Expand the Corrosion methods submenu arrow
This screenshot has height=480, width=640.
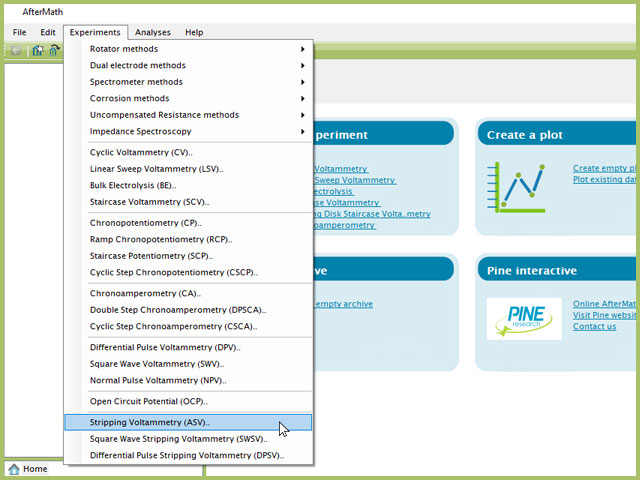pyautogui.click(x=302, y=98)
